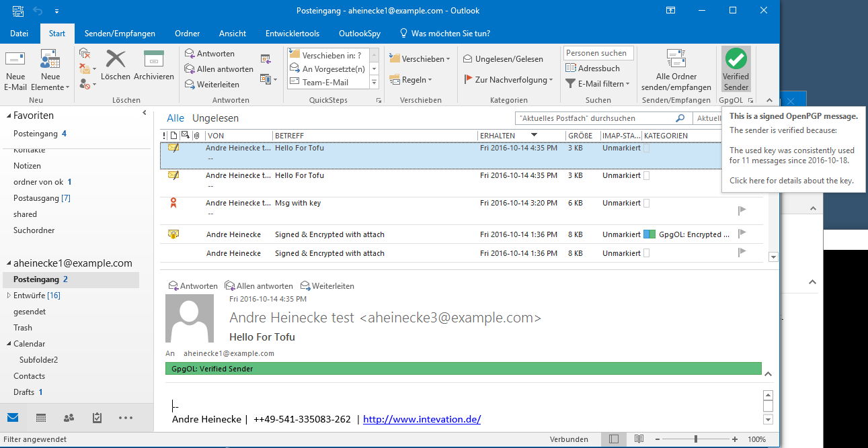This screenshot has width=868, height=448.
Task: Open the Ansicht ribbon tab
Action: (233, 34)
